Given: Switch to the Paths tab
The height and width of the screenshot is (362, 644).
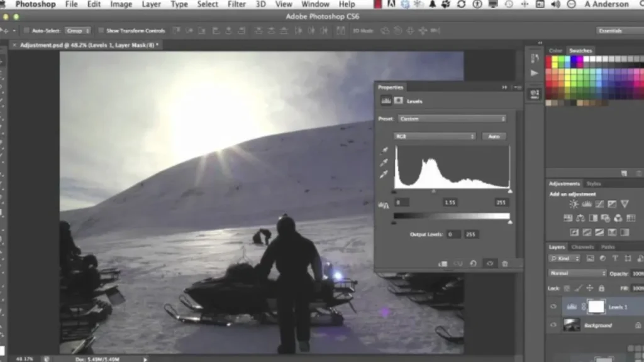Looking at the screenshot, I should point(608,246).
